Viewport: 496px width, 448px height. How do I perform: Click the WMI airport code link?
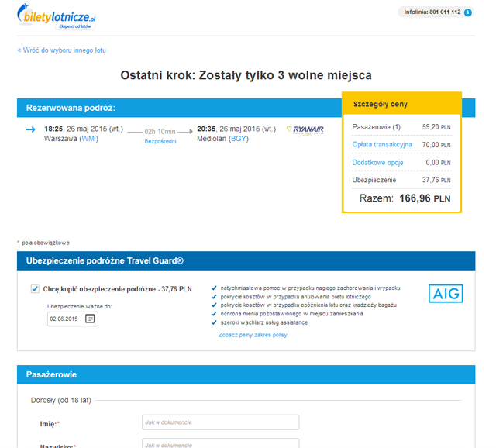89,139
